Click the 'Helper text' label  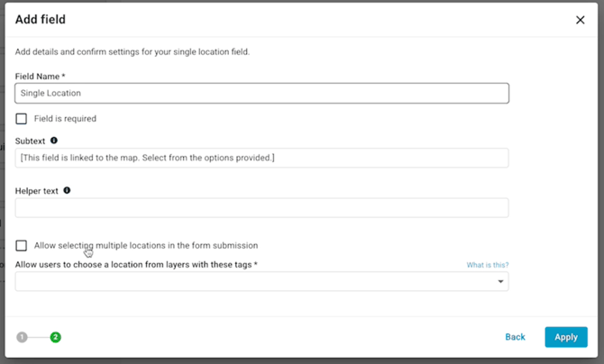37,191
